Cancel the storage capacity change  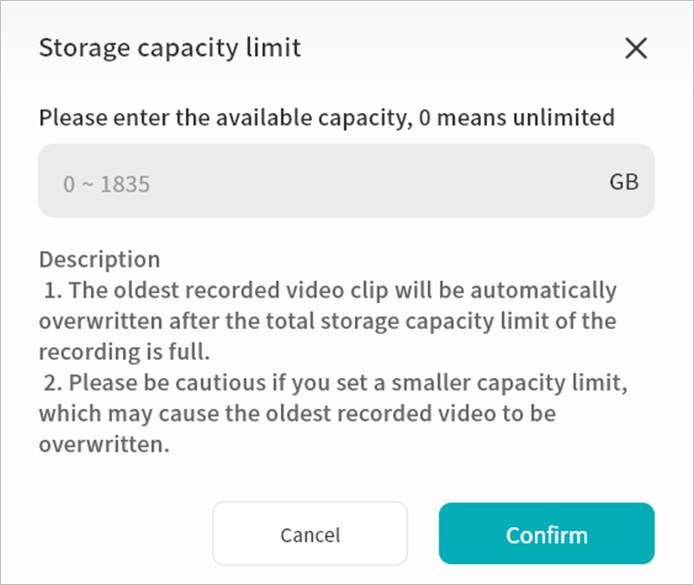310,535
